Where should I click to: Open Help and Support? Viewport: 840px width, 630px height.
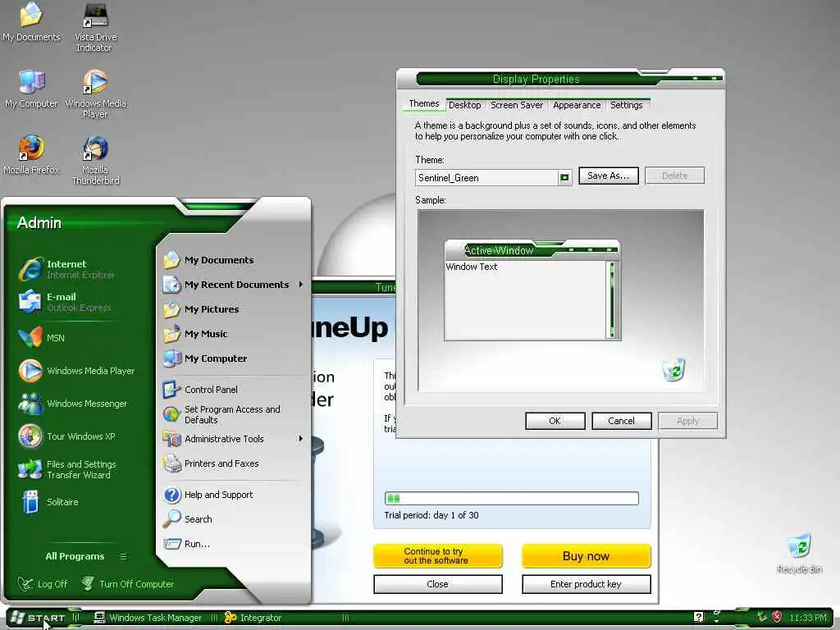click(208, 495)
